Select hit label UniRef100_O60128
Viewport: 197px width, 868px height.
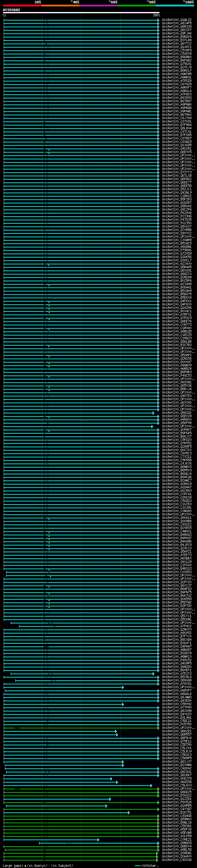pyautogui.click(x=177, y=562)
